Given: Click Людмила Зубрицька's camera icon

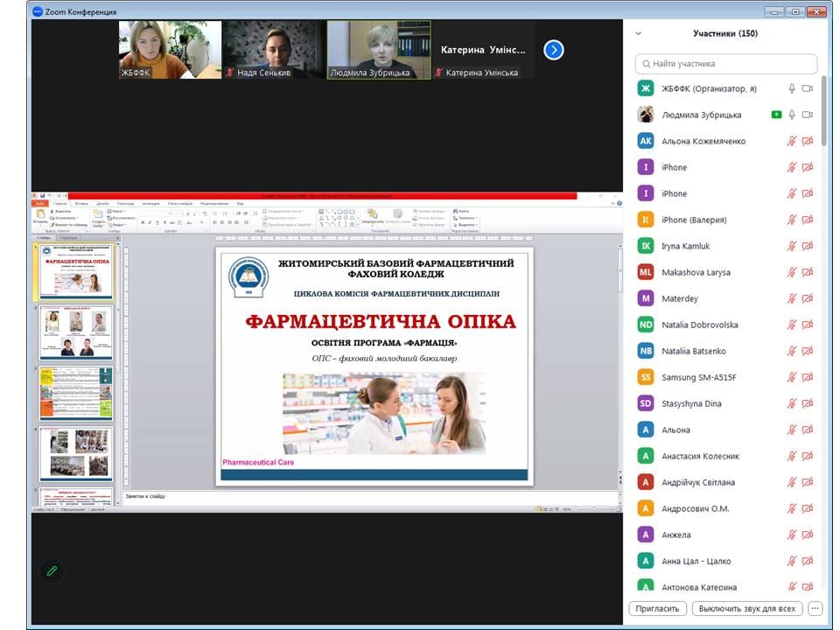Looking at the screenshot, I should click(x=808, y=115).
